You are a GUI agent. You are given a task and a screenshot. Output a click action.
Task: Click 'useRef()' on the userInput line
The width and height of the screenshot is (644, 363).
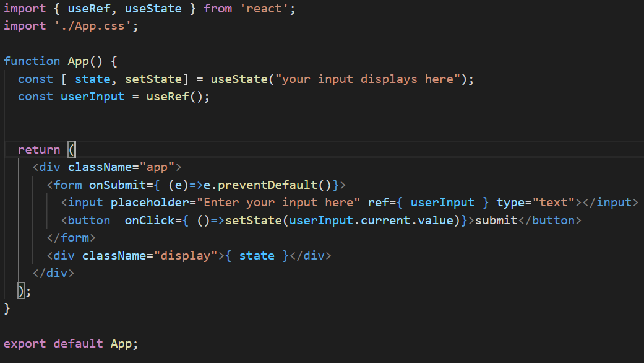(174, 97)
